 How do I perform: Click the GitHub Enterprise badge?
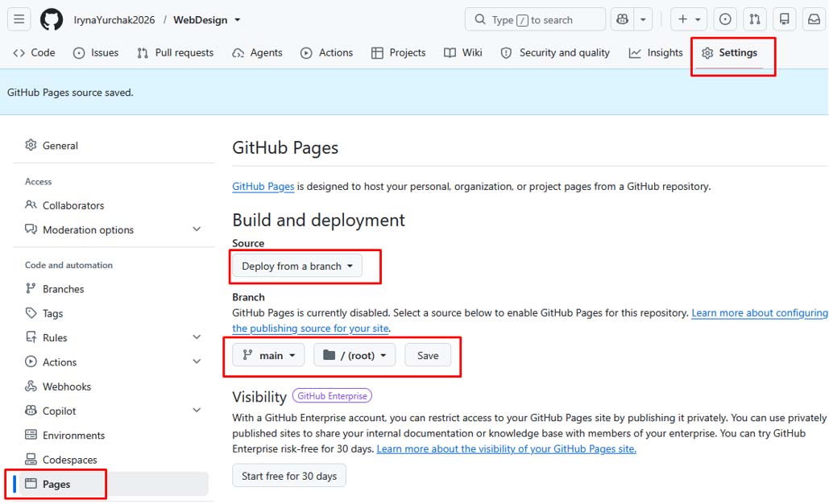pyautogui.click(x=332, y=395)
